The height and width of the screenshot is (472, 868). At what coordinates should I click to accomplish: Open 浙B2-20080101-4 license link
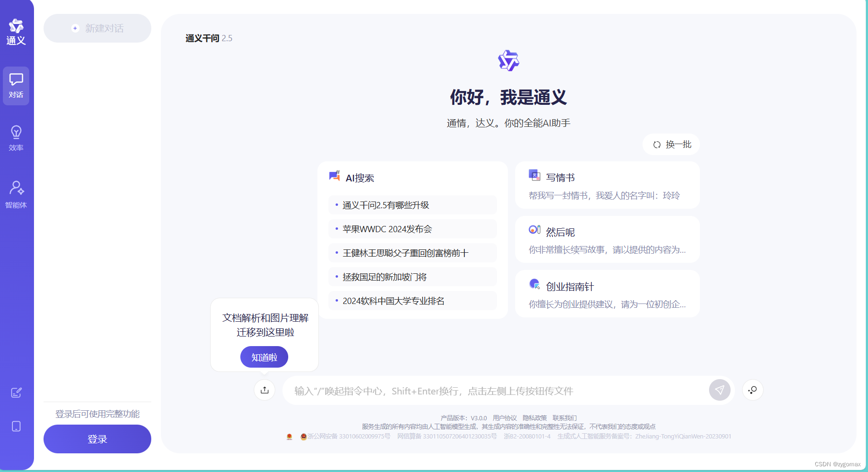coord(527,437)
